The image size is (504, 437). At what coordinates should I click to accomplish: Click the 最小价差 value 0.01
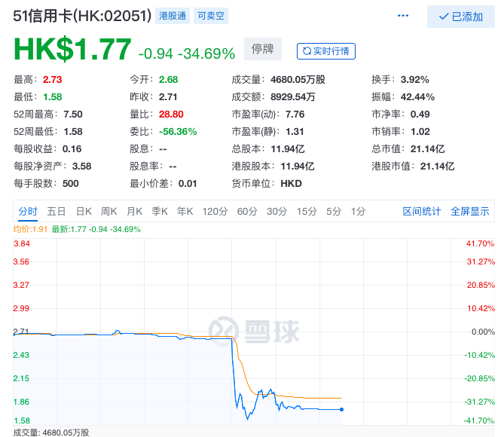(188, 184)
